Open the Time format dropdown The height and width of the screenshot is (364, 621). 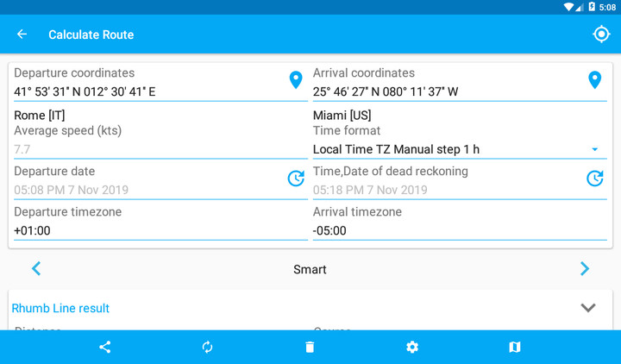[457, 149]
